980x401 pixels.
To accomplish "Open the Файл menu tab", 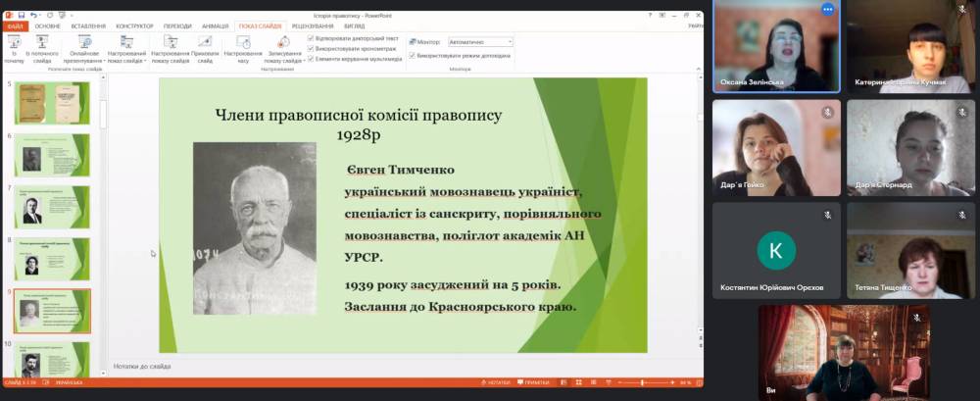I will point(15,25).
